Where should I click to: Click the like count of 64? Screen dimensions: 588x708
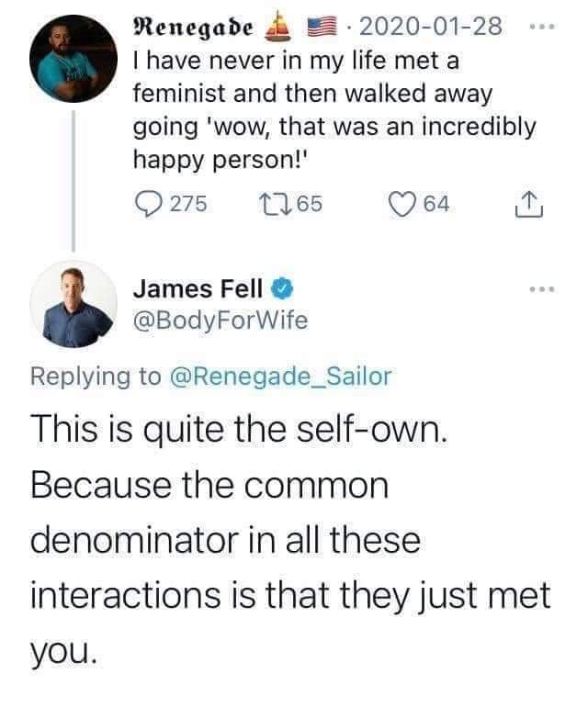point(436,204)
